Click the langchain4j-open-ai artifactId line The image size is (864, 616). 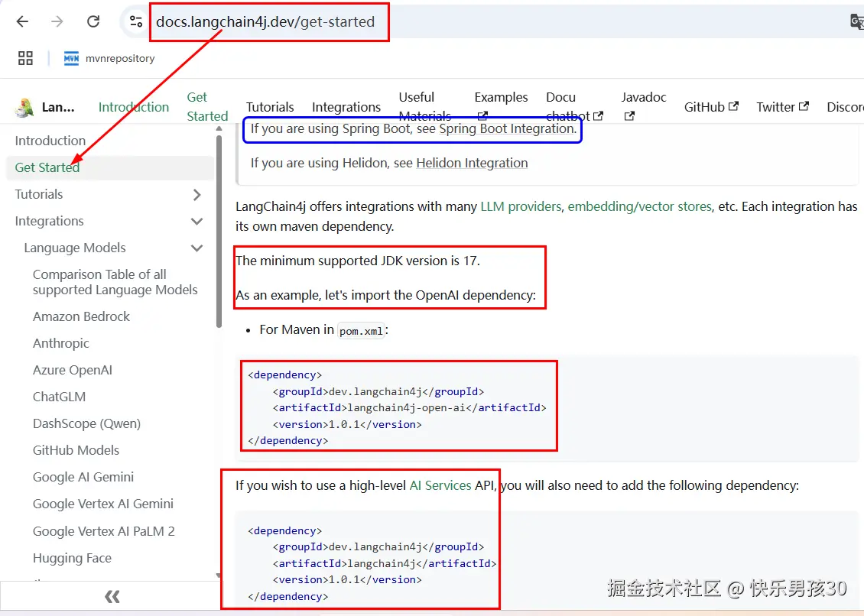coord(409,407)
